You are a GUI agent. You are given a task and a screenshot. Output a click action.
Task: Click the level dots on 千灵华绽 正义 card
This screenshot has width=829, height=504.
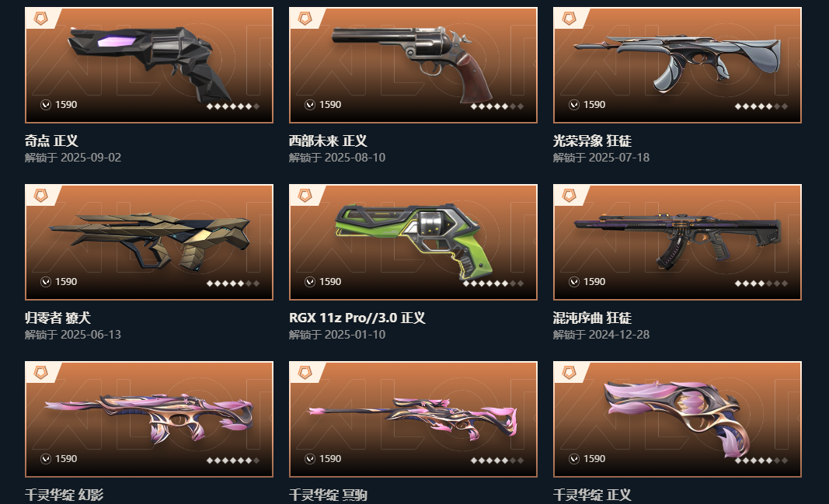point(761,461)
